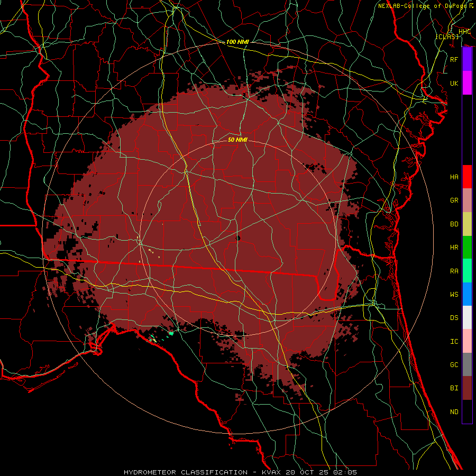Pick the dark green HR color swatch

(x=467, y=248)
